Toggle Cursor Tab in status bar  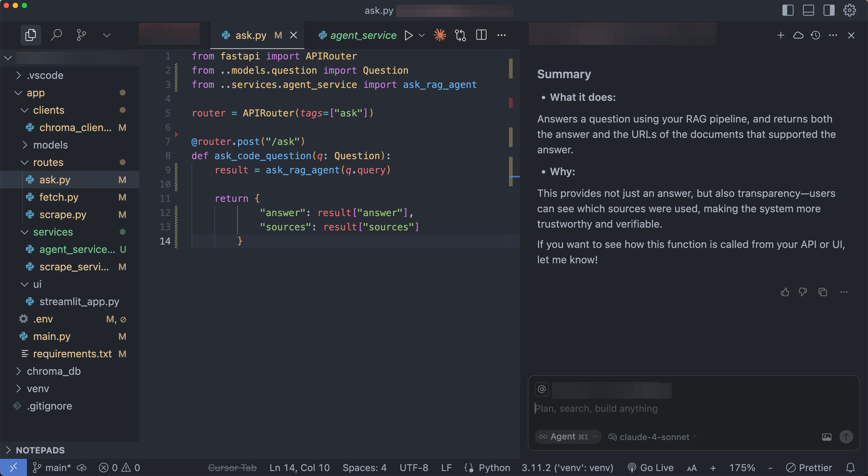(232, 468)
